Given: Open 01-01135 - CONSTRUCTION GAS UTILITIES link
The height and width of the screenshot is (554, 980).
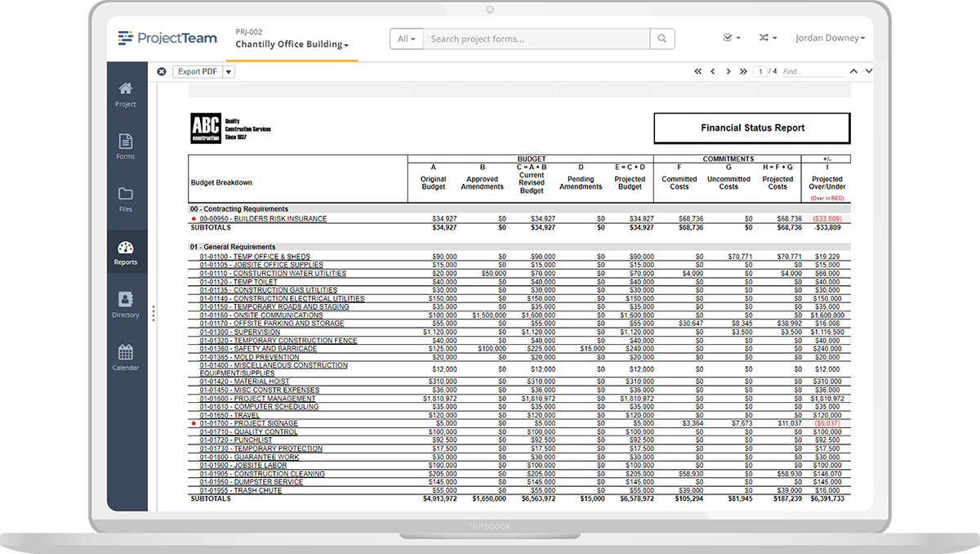Looking at the screenshot, I should (x=268, y=290).
